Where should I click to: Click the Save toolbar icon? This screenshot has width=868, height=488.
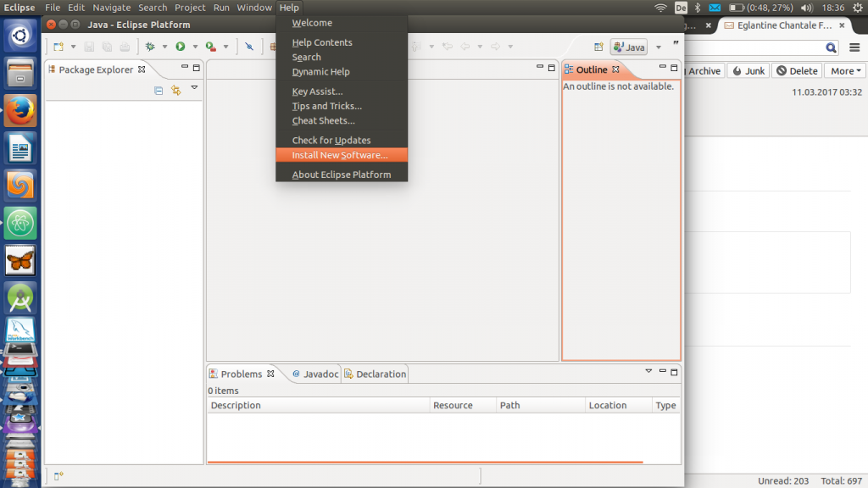(89, 47)
